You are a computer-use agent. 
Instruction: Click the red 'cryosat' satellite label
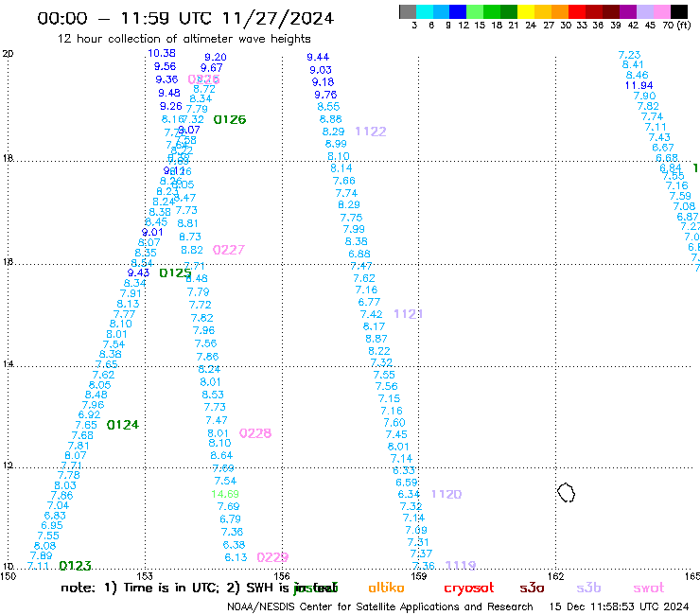(469, 589)
